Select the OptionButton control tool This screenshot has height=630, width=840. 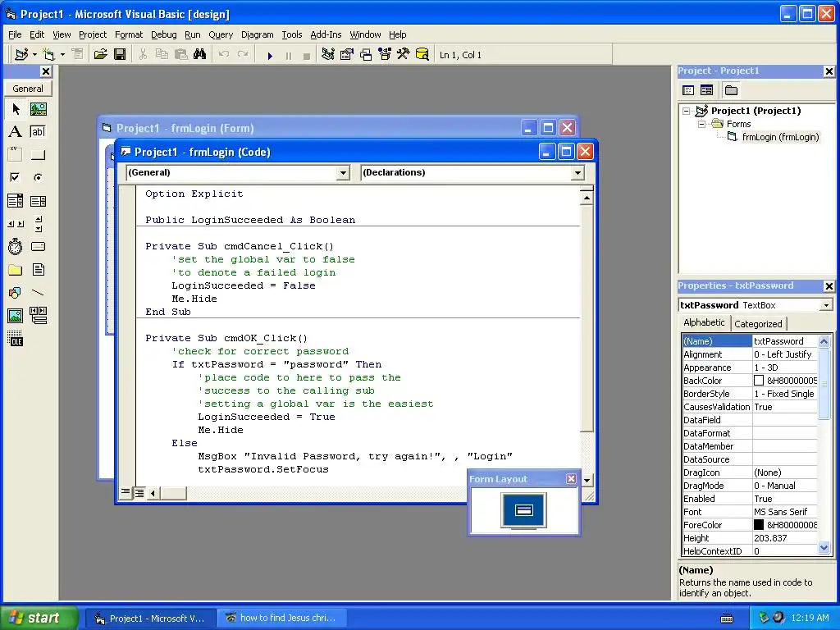(38, 177)
